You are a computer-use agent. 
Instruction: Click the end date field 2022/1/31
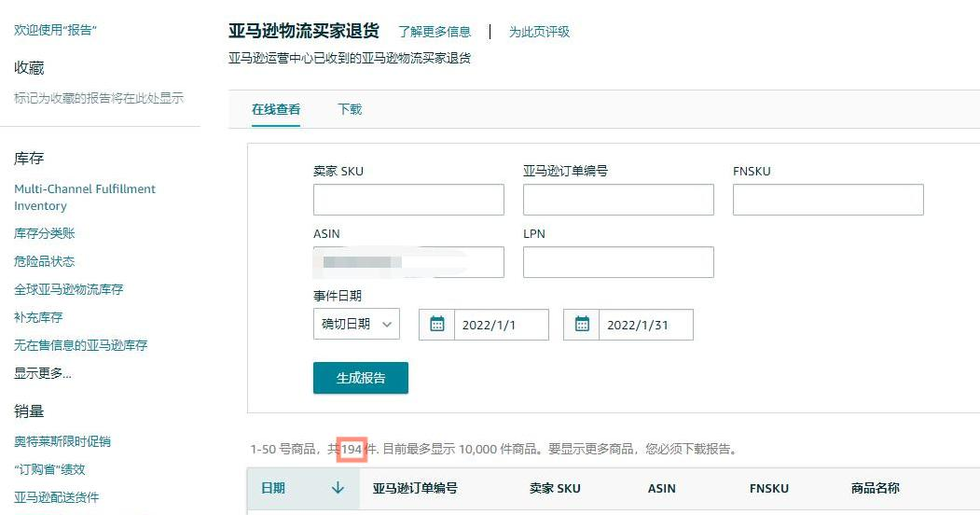pyautogui.click(x=645, y=325)
